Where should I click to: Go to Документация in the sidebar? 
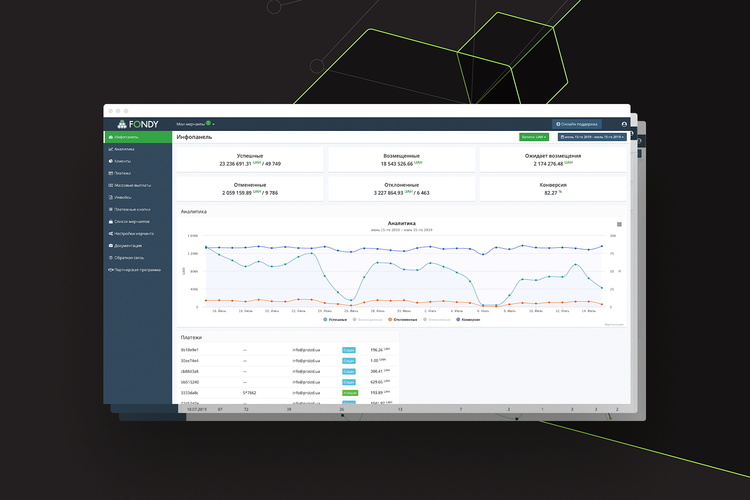(x=125, y=245)
